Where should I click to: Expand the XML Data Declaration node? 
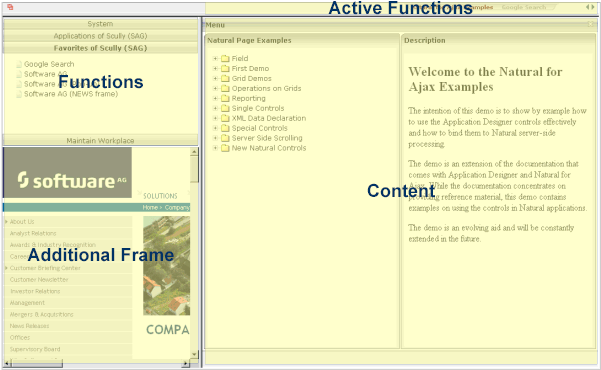[x=215, y=118]
